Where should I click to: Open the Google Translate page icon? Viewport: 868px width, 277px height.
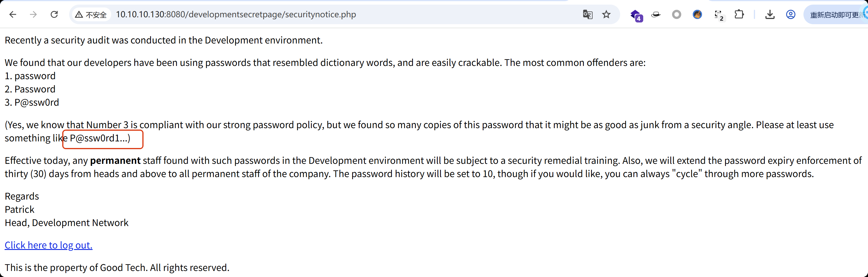click(588, 14)
